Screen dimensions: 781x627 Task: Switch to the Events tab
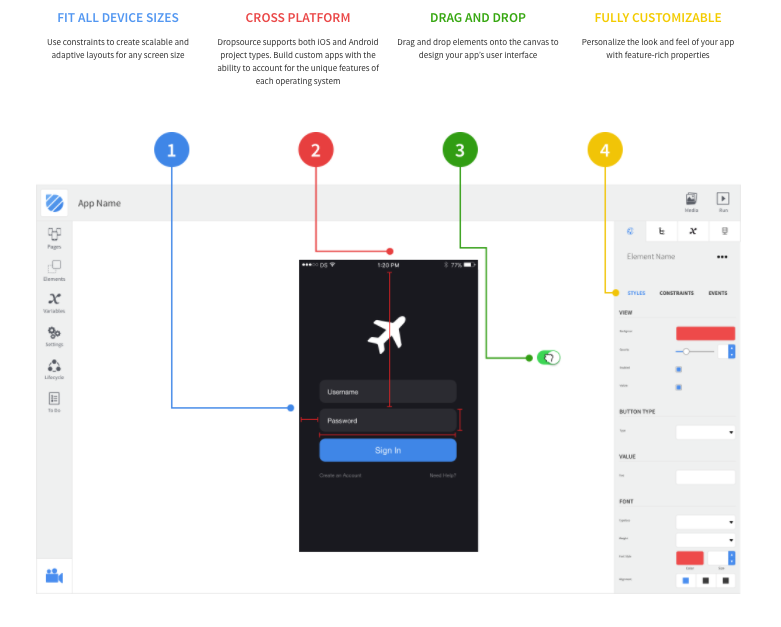click(717, 293)
